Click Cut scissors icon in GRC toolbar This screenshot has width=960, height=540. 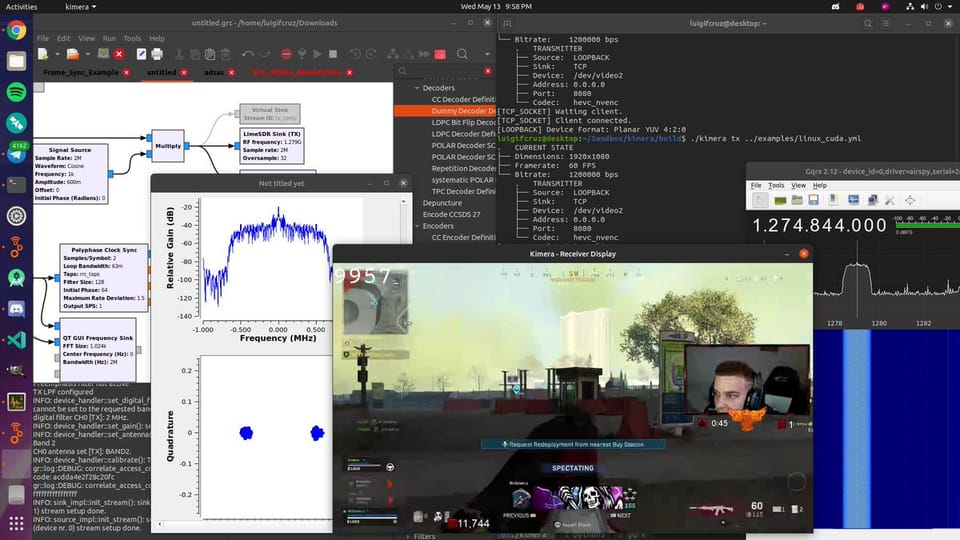pyautogui.click(x=179, y=54)
